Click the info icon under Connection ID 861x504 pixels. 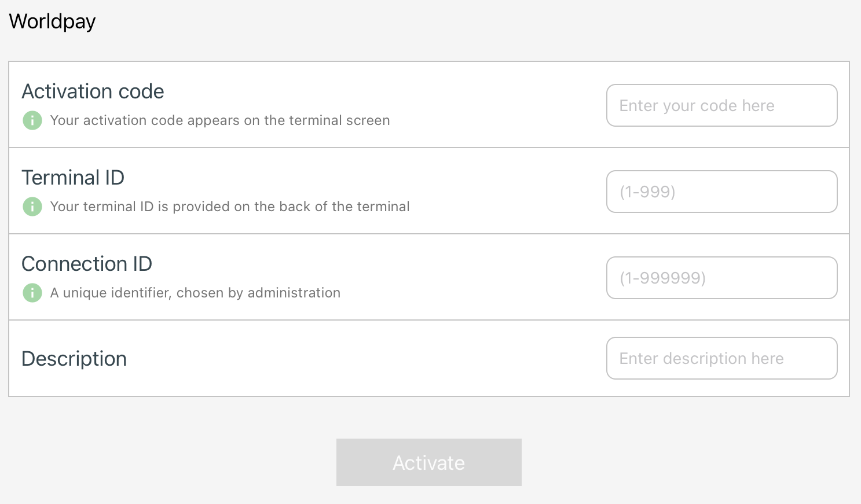point(32,293)
